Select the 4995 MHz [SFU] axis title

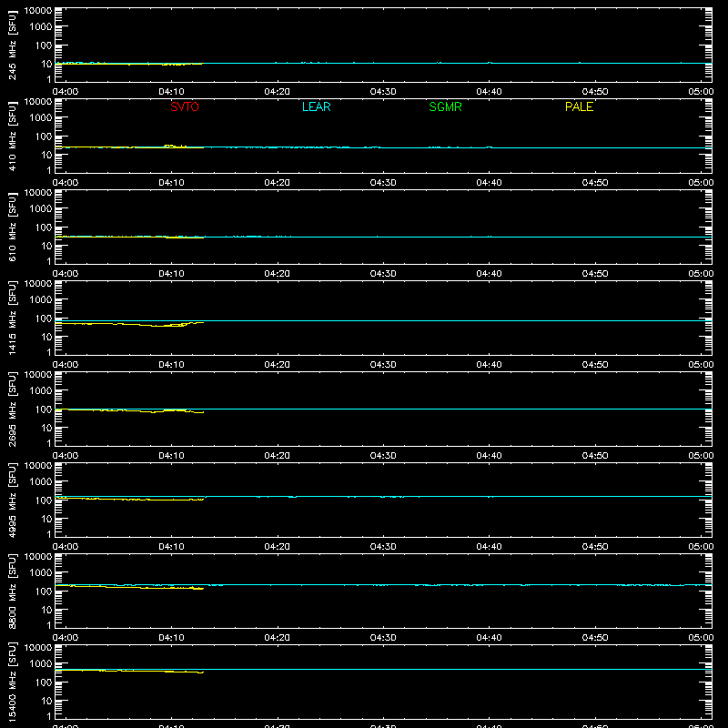[12, 500]
